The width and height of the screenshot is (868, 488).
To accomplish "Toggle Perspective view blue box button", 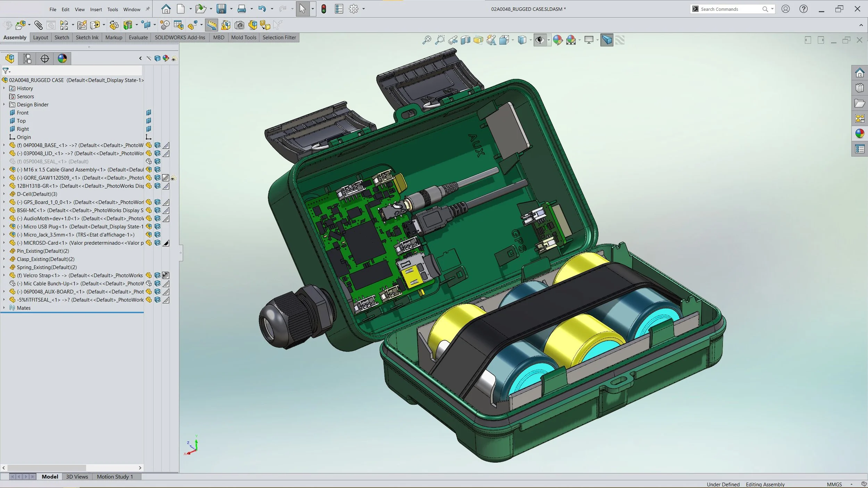I will click(x=607, y=40).
